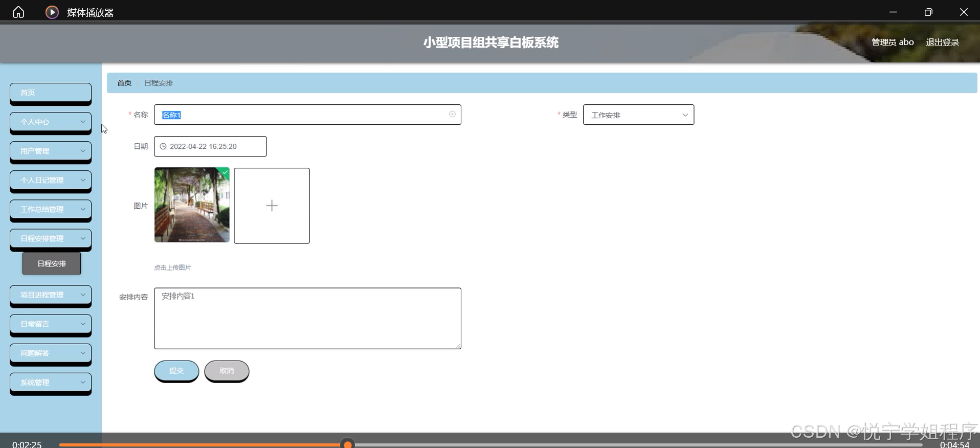Minimize the media player window

893,12
